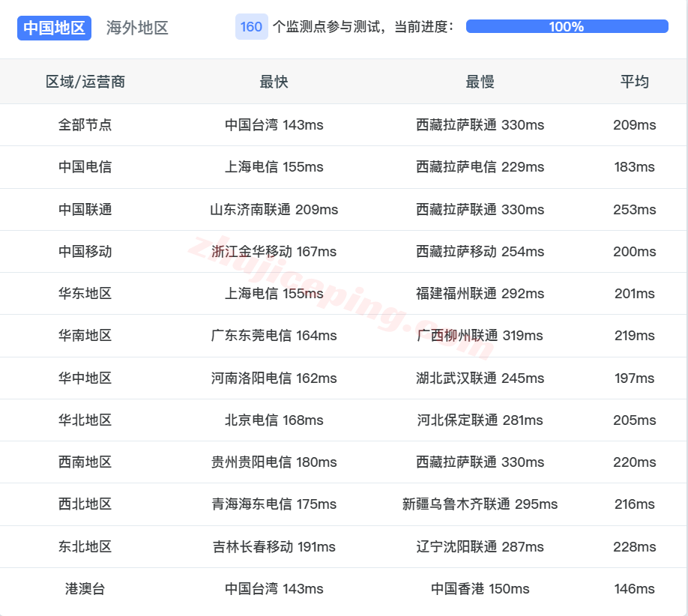Click 上海电信 155ms in 华东地区 row
The image size is (688, 616).
[274, 293]
